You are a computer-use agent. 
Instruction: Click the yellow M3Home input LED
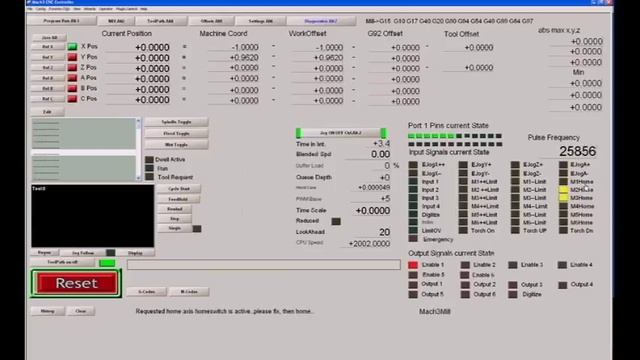563,198
